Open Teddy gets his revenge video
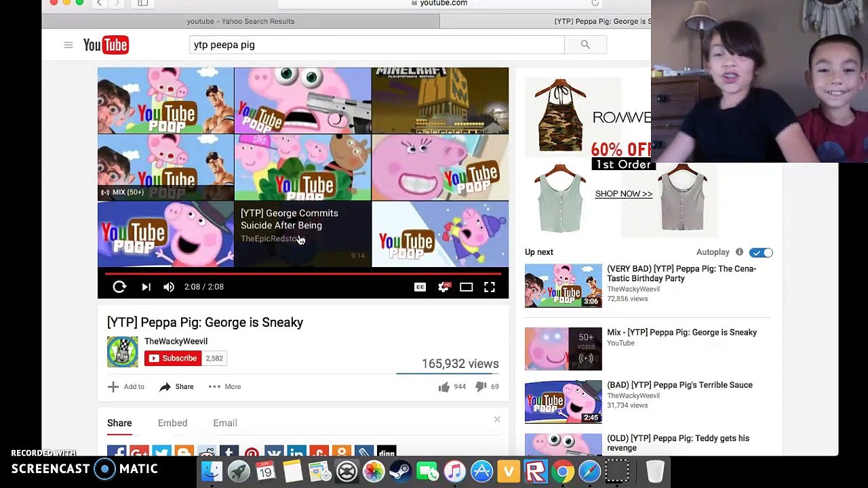The image size is (868, 488). 678,443
